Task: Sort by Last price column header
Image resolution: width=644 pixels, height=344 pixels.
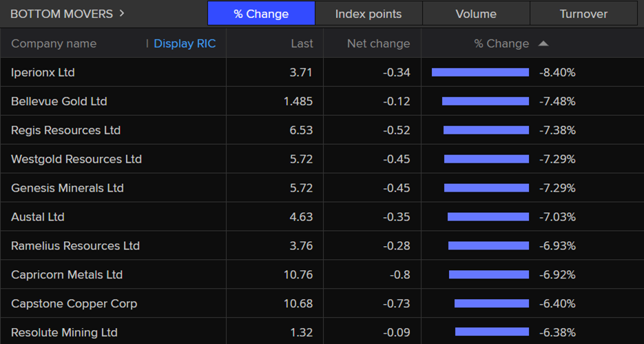Action: point(302,43)
